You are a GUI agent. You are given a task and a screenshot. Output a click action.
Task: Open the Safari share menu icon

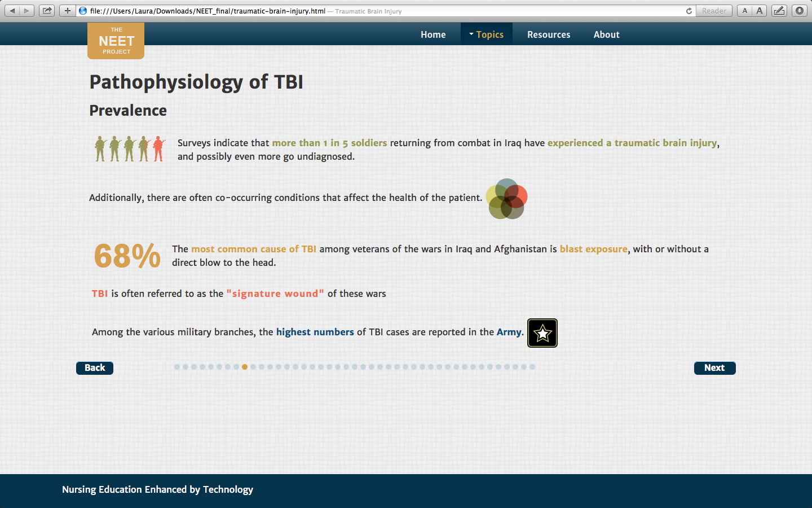[x=47, y=11]
